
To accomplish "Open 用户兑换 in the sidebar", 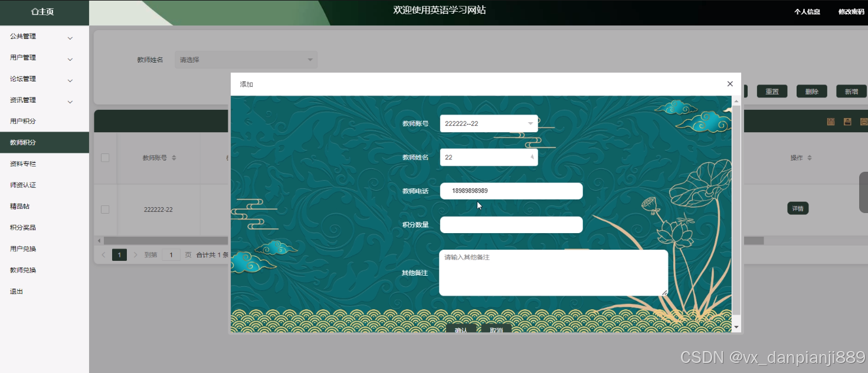I will [44, 248].
